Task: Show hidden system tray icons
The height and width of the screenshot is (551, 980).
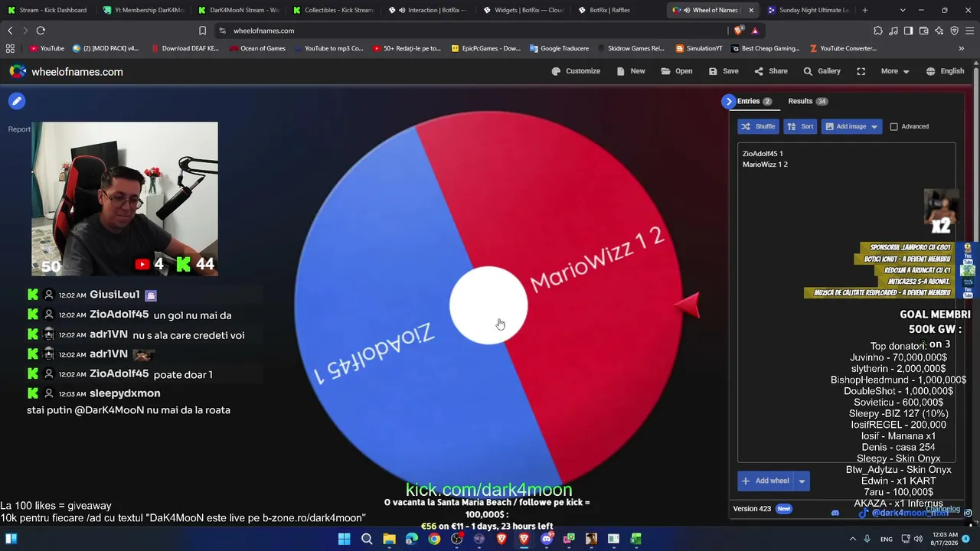Action: click(852, 539)
